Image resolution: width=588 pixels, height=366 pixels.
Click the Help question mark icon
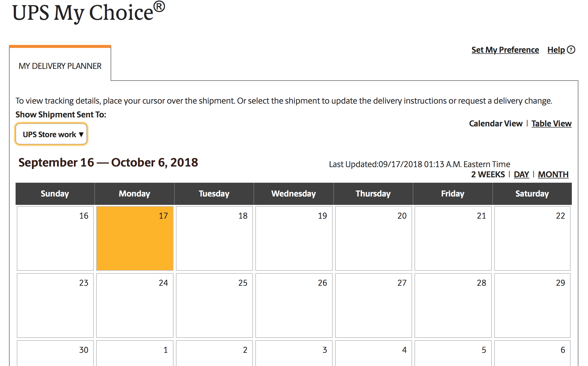tap(571, 50)
